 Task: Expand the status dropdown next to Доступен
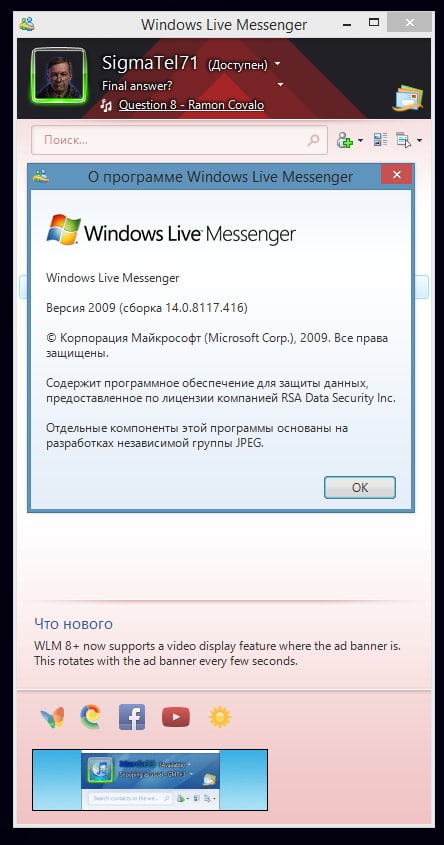tap(278, 64)
